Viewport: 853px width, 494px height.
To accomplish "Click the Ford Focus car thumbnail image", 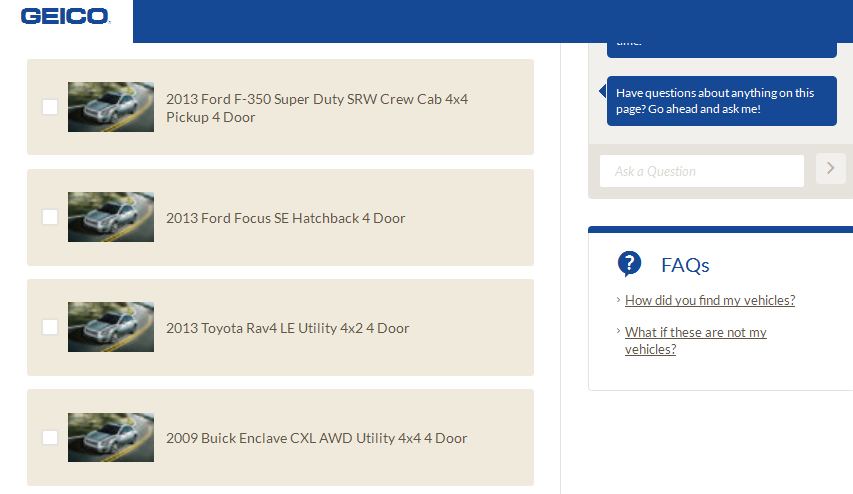I will click(x=111, y=217).
